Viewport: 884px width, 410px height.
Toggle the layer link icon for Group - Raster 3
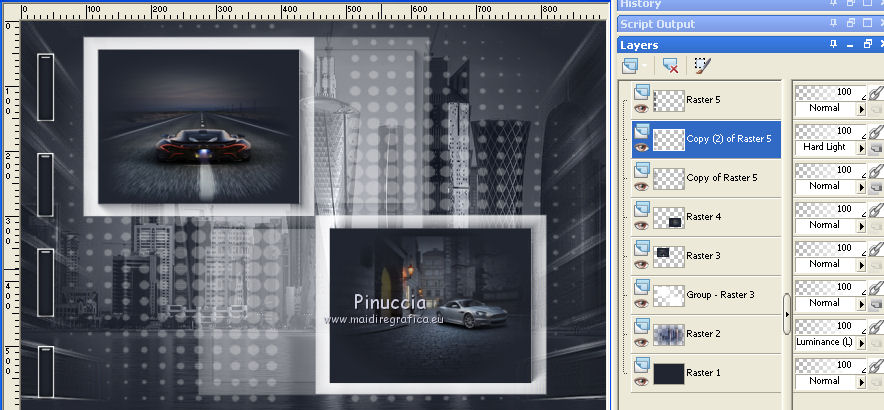pos(876,286)
